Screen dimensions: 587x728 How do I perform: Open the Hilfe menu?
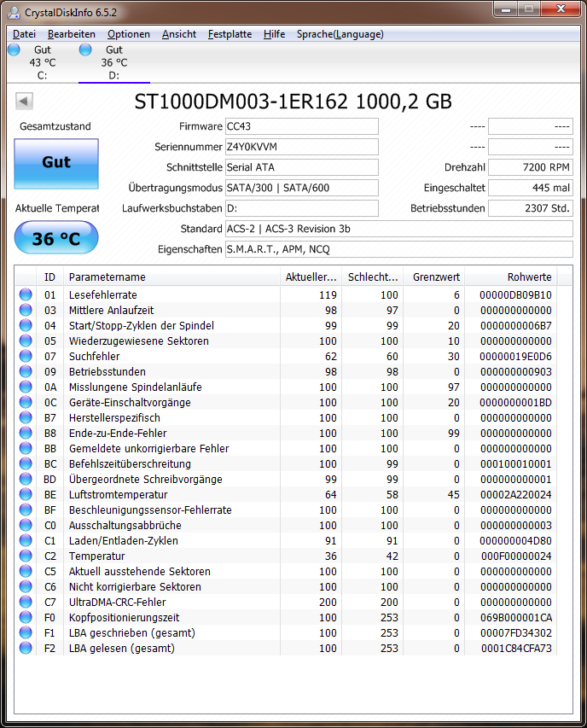274,34
